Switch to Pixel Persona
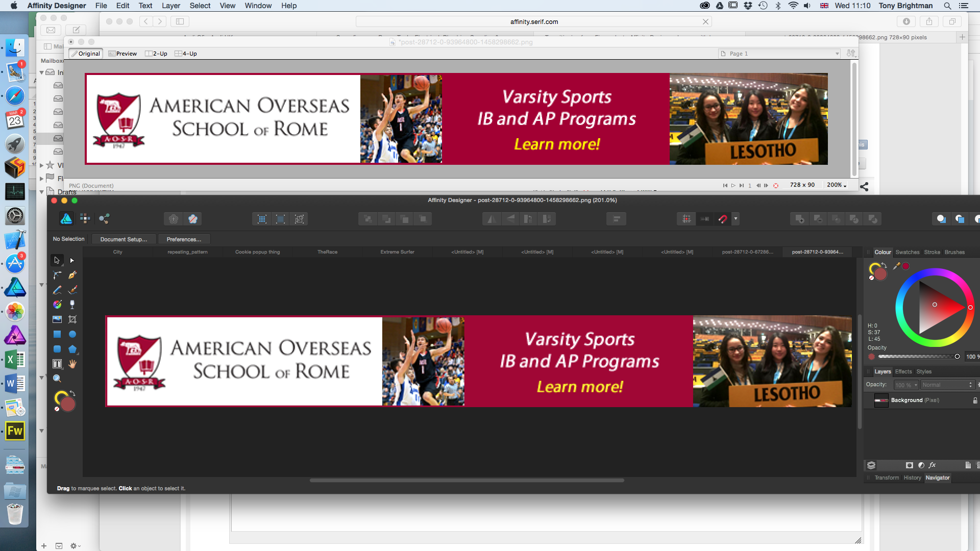This screenshot has height=551, width=980. click(85, 219)
